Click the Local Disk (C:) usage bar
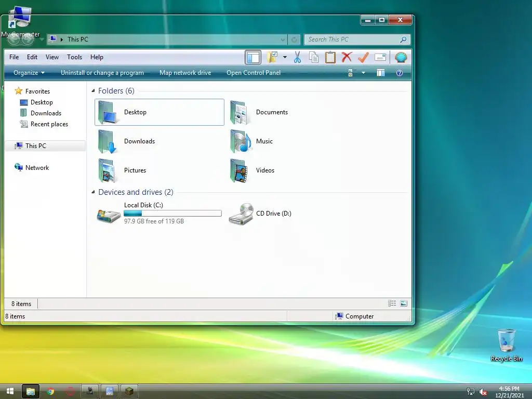This screenshot has height=399, width=532. tap(172, 213)
